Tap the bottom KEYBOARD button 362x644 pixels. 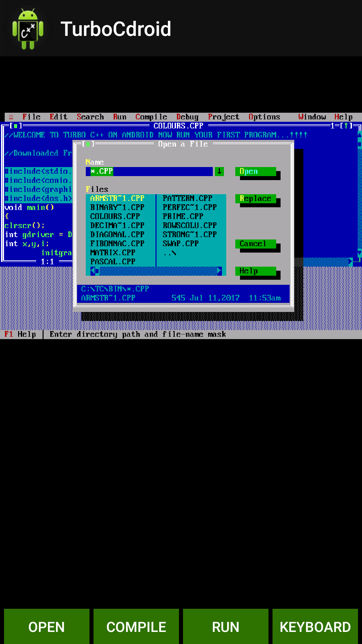point(315,627)
